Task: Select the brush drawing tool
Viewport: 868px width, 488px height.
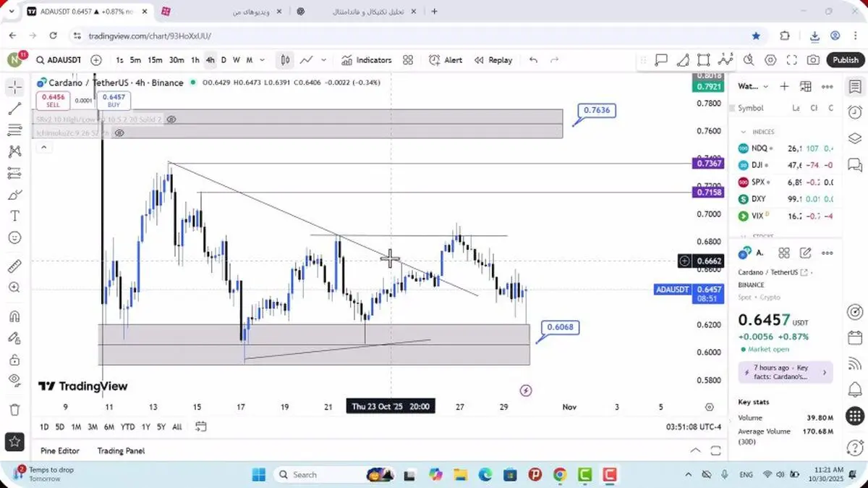Action: [x=14, y=195]
